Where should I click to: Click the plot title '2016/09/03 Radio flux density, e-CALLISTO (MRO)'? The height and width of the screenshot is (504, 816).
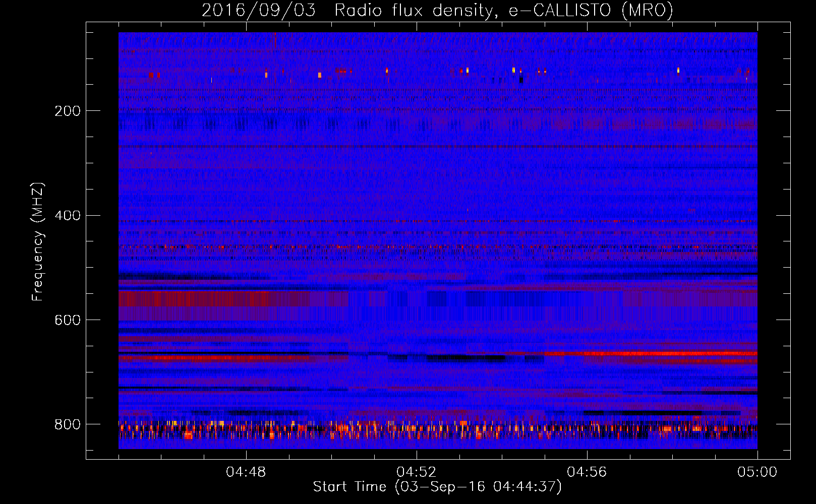437,10
